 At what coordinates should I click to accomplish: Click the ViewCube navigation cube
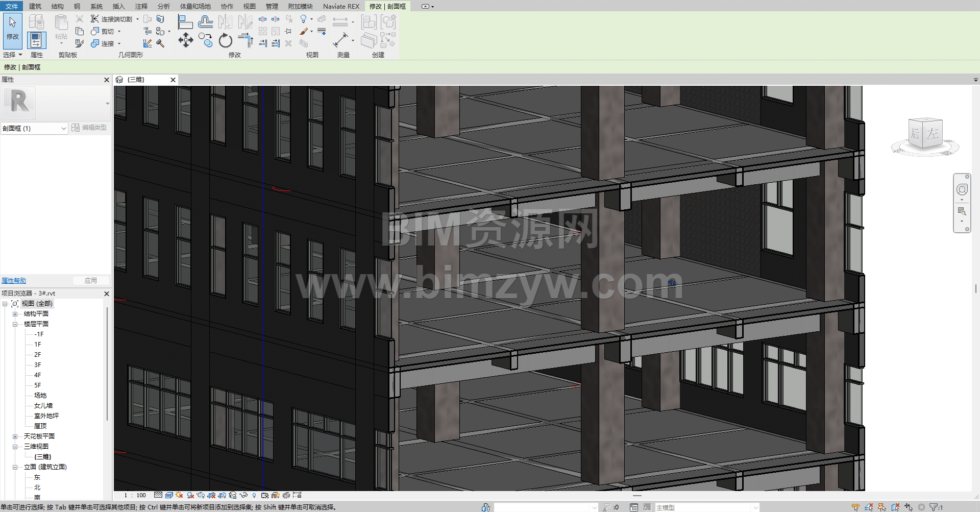click(x=925, y=135)
